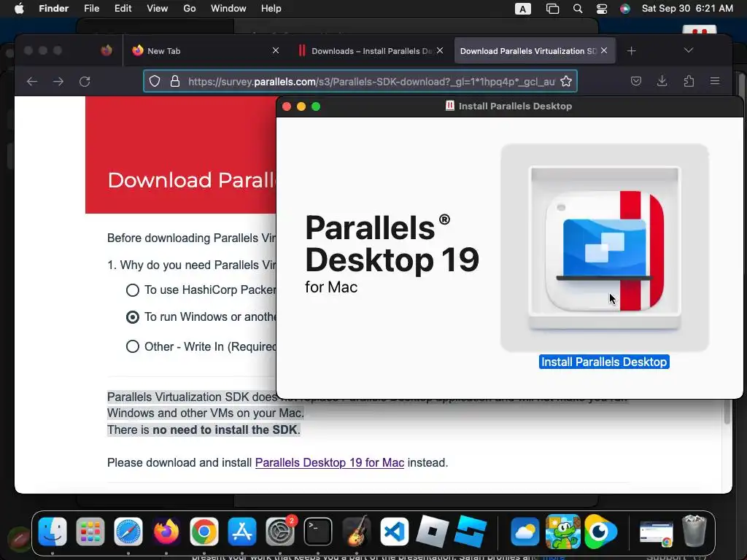Viewport: 747px width, 560px height.
Task: Go forward in Firefox toolbar
Action: [58, 82]
